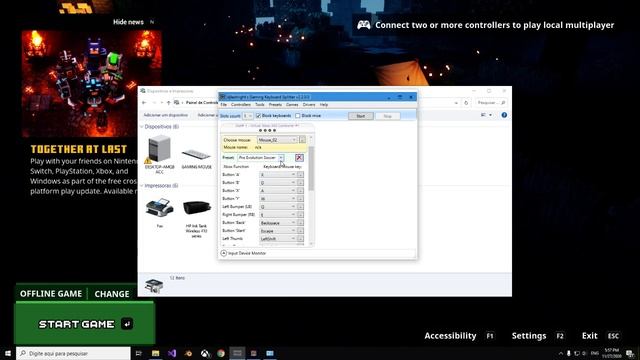Screen dimensions: 640x360
Task: Open the Tools menu
Action: [x=260, y=105]
